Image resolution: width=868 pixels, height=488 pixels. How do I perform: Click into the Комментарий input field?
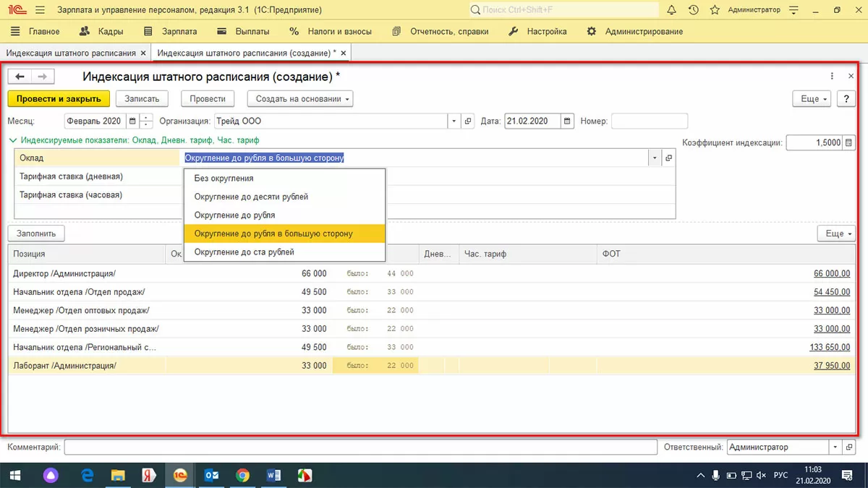click(x=360, y=448)
